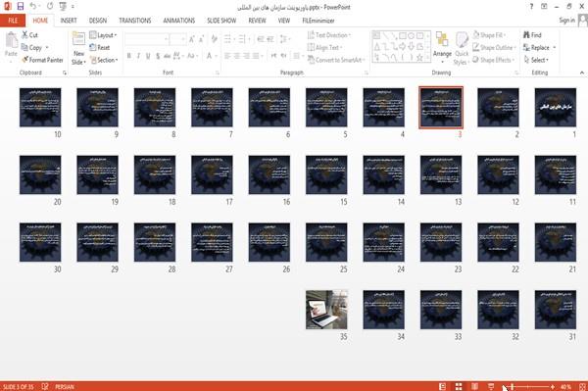
Task: Switch to Reading view in status bar
Action: click(x=474, y=386)
